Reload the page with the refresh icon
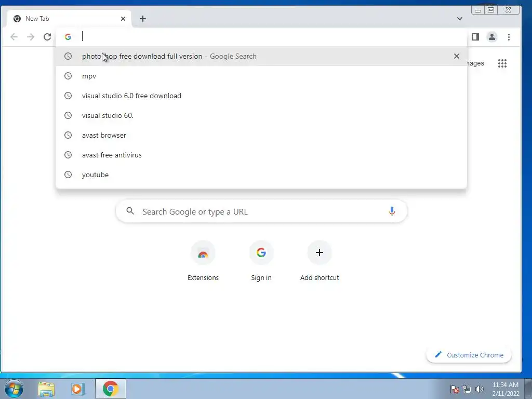Image resolution: width=532 pixels, height=399 pixels. pos(47,37)
